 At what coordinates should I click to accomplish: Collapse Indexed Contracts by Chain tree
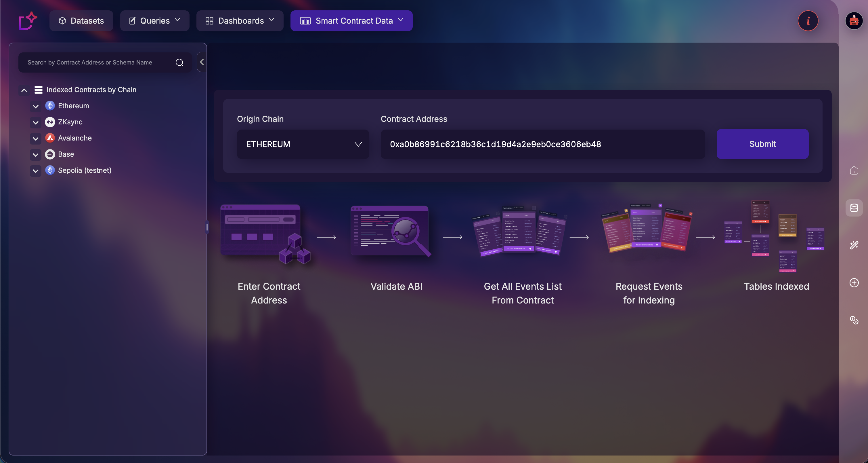24,90
